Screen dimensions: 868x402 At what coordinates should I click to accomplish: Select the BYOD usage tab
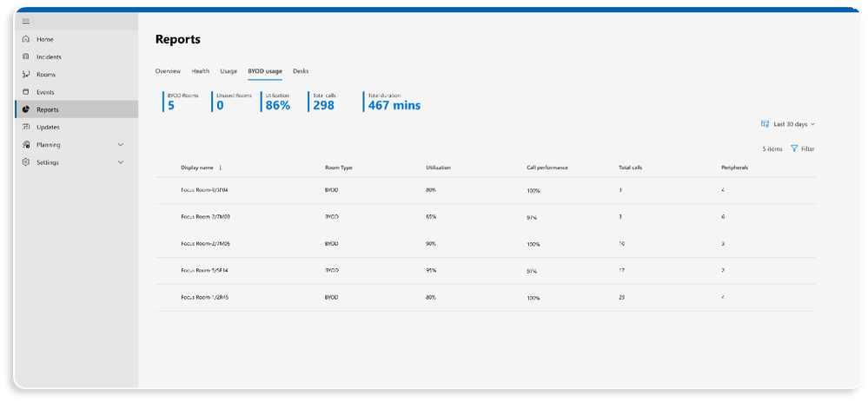265,71
